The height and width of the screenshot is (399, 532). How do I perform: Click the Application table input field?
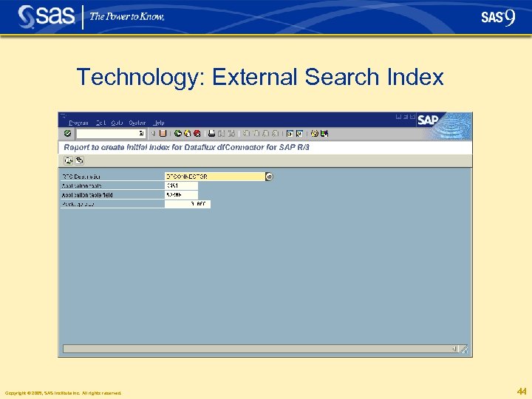181,185
